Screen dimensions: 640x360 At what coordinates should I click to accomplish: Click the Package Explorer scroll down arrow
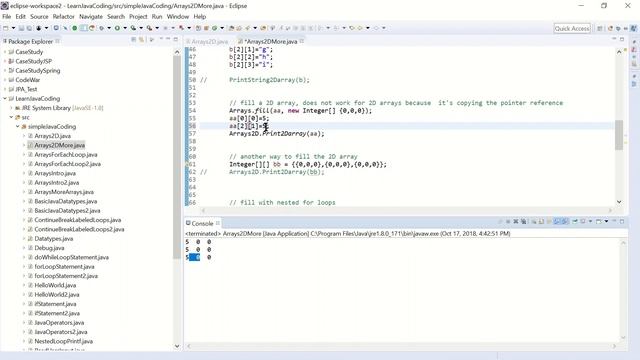pos(177,346)
